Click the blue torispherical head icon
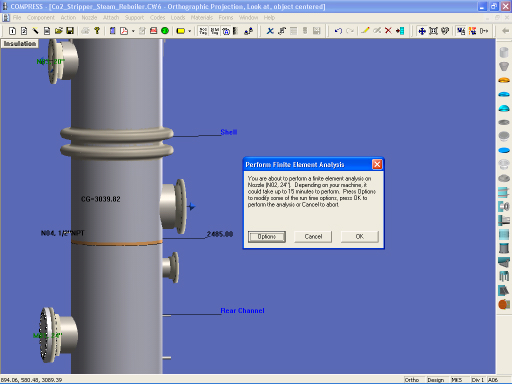Viewport: 512px width, 384px height. [504, 94]
